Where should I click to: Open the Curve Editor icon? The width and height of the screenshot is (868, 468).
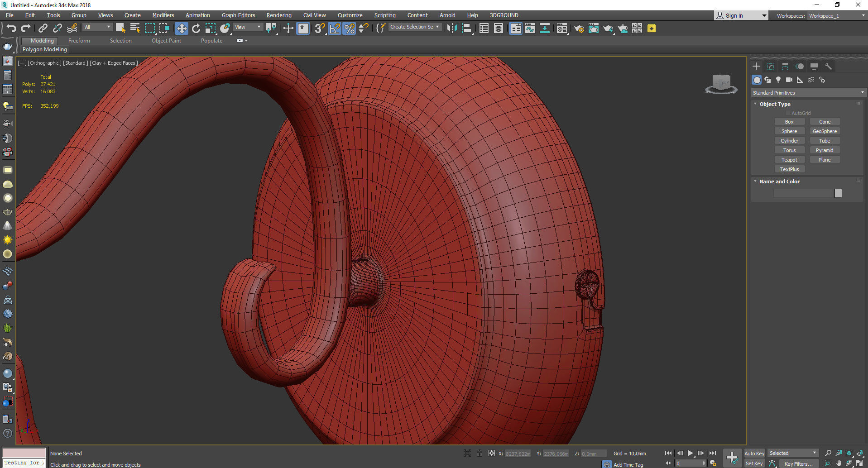pyautogui.click(x=530, y=29)
